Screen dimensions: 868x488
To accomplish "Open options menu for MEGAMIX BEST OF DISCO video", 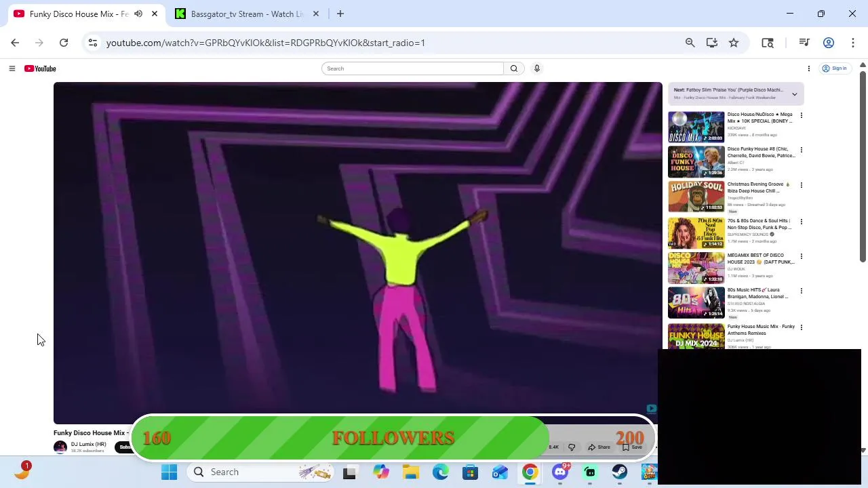I will pyautogui.click(x=801, y=256).
